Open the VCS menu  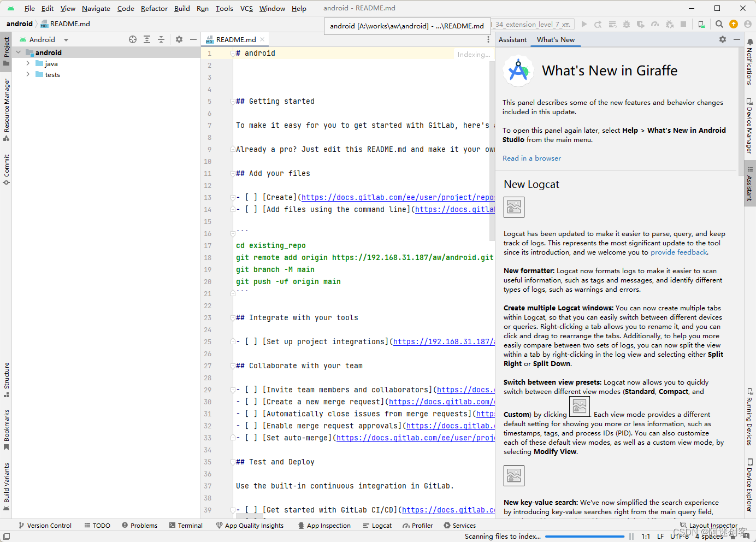point(246,8)
